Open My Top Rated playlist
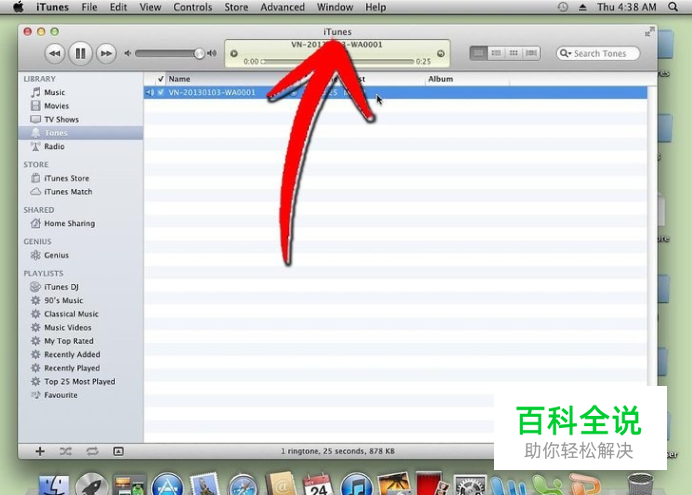This screenshot has height=495, width=692. (x=68, y=341)
